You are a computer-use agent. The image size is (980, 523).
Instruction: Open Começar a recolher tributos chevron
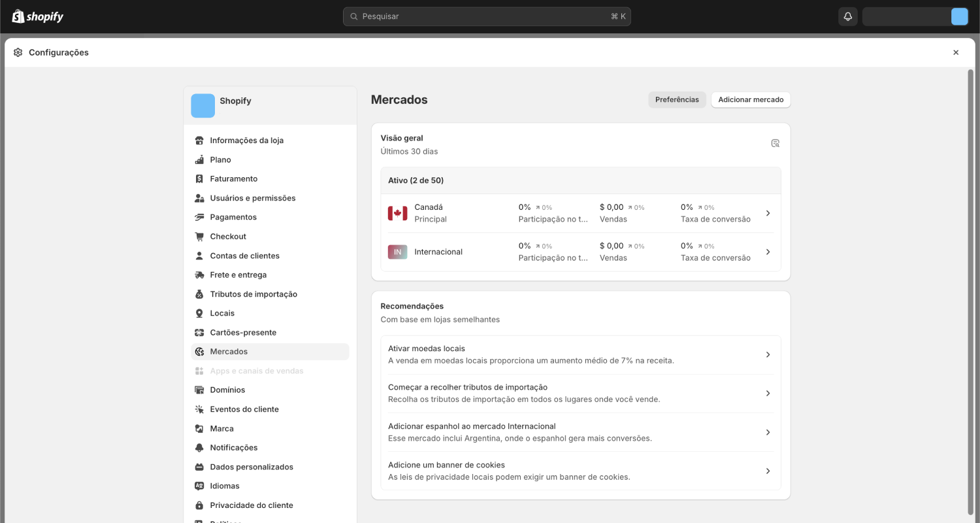click(x=768, y=394)
